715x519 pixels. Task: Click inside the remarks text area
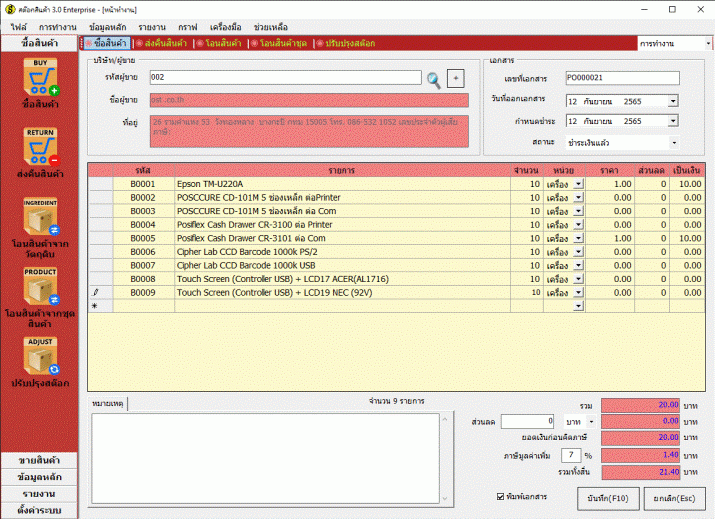point(265,458)
